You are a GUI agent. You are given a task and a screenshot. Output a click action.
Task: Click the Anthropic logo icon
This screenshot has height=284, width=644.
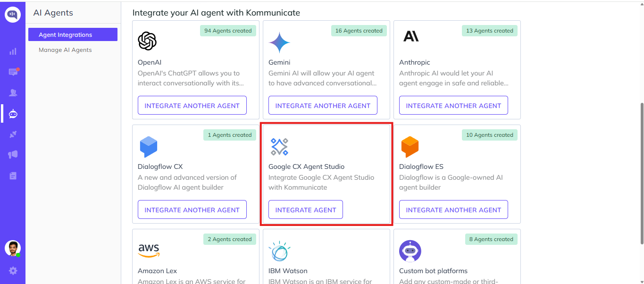411,36
